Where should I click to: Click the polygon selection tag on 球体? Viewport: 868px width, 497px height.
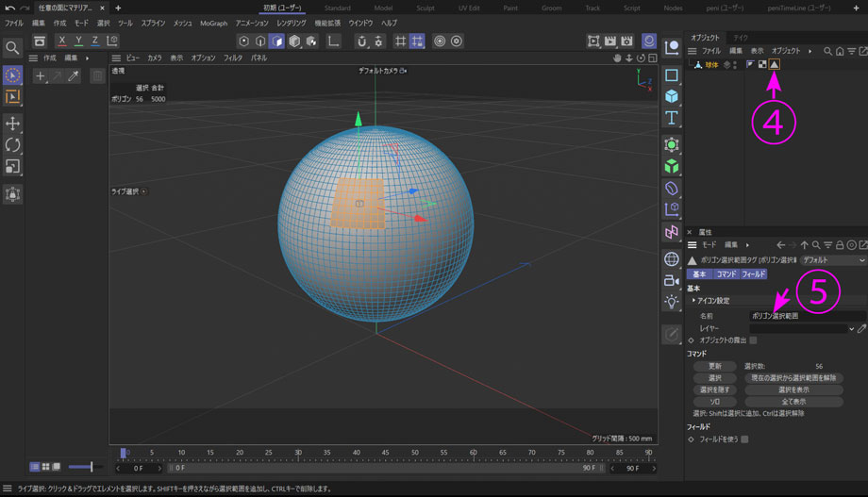tap(775, 65)
